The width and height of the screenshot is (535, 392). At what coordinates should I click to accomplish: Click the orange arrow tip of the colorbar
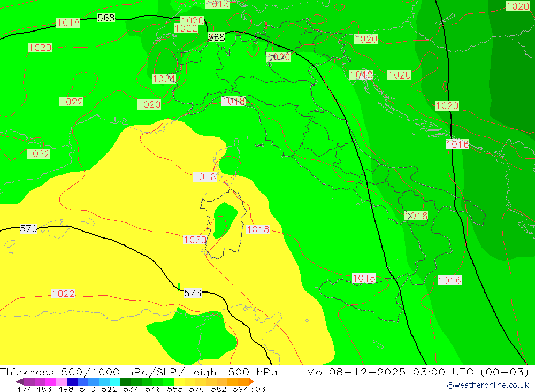pos(251,381)
